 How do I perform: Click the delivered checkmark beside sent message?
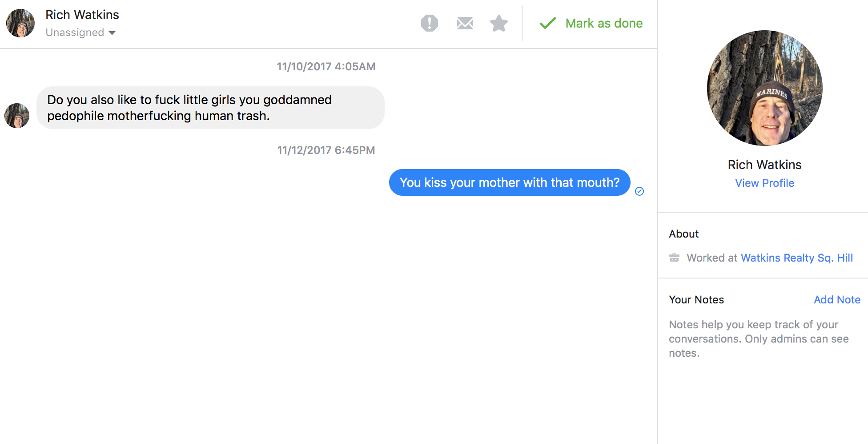pyautogui.click(x=639, y=191)
